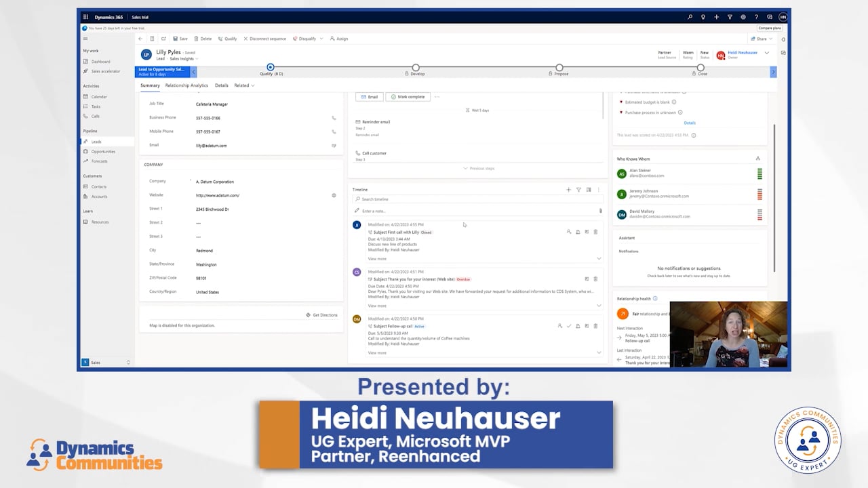This screenshot has width=868, height=488.
Task: Open the settings gear in header
Action: (743, 17)
